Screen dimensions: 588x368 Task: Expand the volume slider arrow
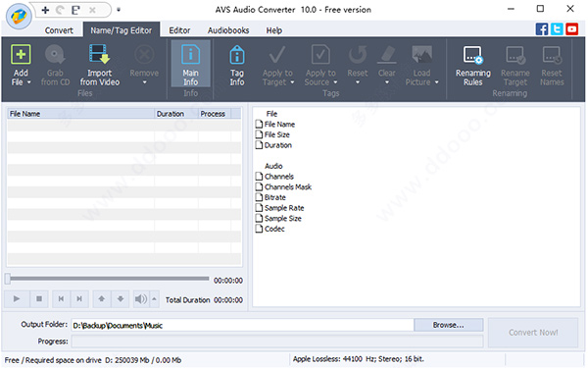tap(155, 299)
